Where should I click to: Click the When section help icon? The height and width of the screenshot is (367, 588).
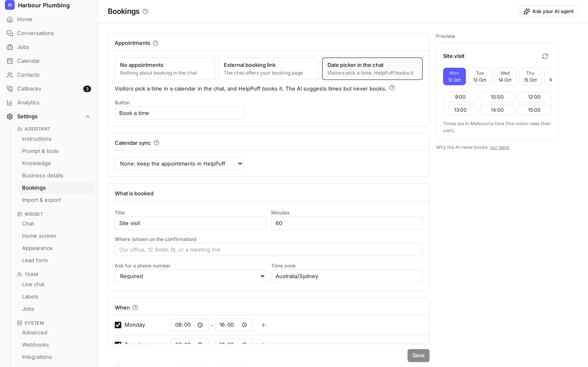135,307
